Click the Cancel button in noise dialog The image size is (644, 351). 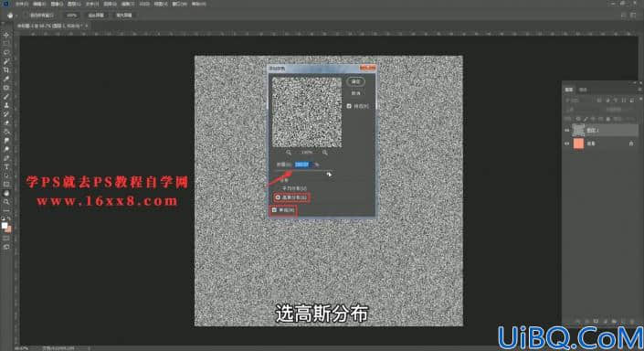[356, 93]
